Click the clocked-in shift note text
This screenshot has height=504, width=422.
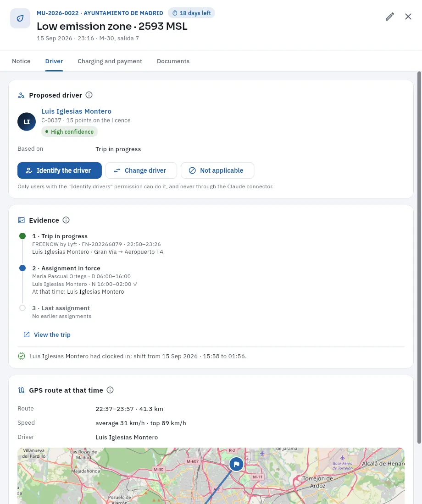coord(138,356)
